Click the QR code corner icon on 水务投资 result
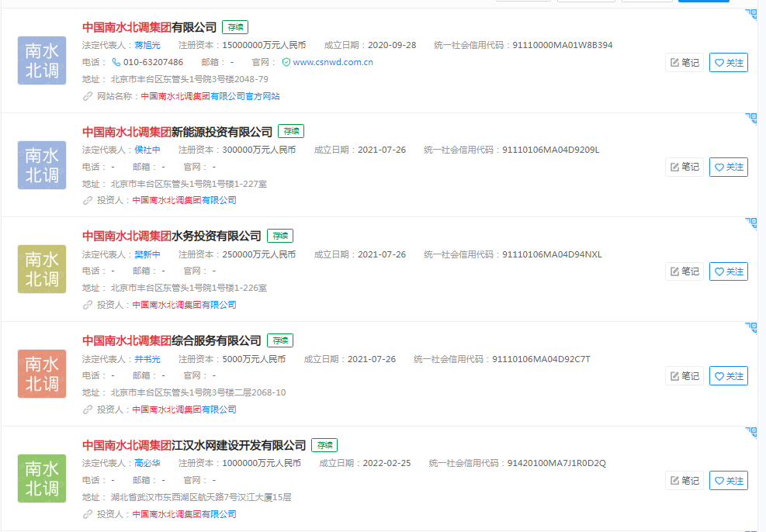766x532 pixels. coord(750,223)
